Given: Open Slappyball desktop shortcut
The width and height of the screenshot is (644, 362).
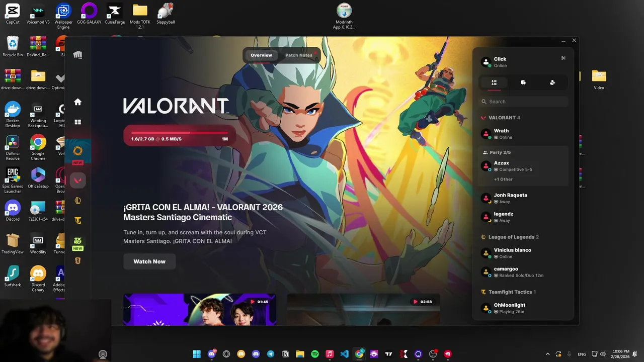Looking at the screenshot, I should tap(166, 14).
